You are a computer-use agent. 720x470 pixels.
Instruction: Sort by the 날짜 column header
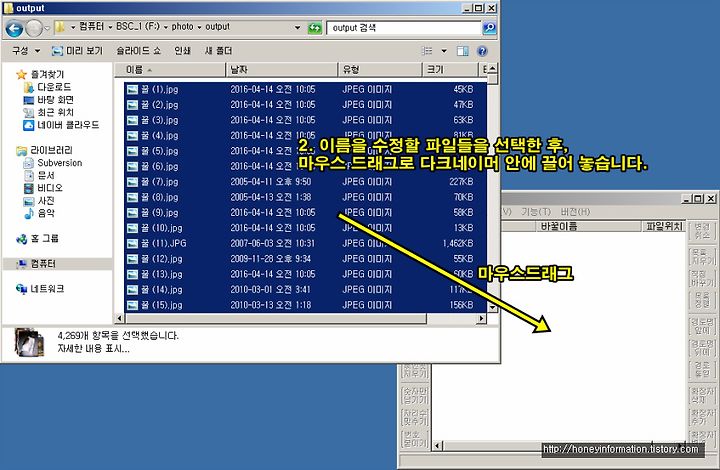click(281, 70)
